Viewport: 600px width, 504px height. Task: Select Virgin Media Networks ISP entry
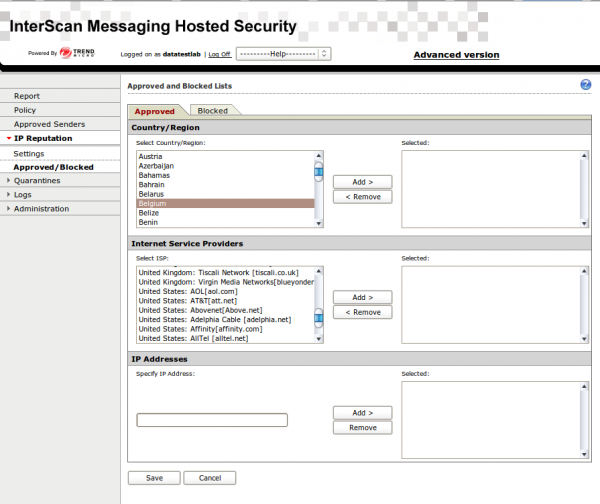pos(225,282)
